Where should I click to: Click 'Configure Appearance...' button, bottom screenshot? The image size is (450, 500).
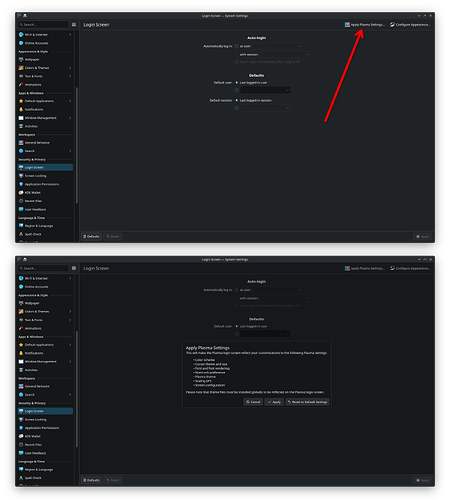pos(410,268)
